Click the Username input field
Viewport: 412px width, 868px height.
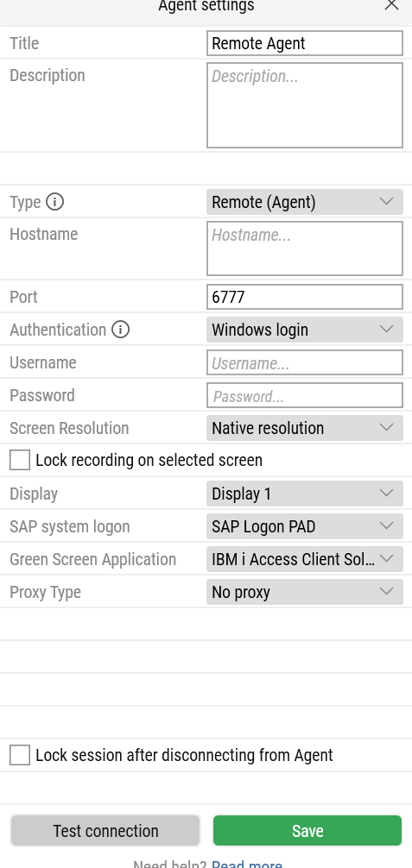(304, 363)
